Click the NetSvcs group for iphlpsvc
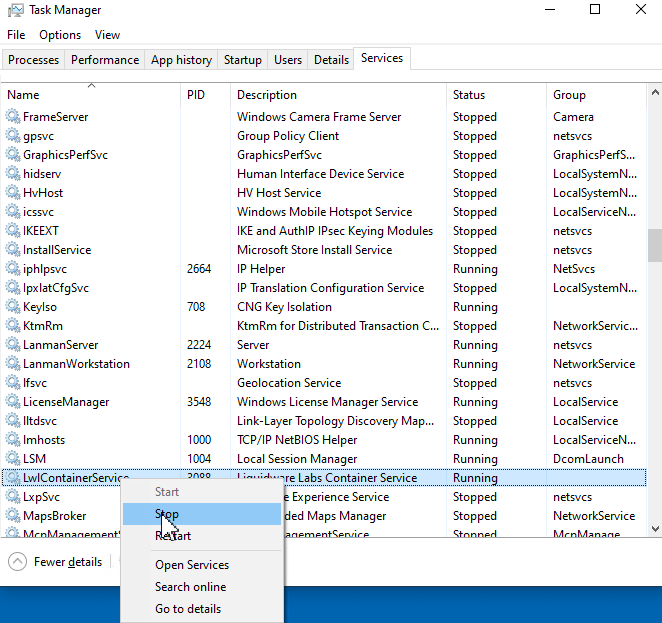Screen dimensions: 662x623 tap(574, 268)
